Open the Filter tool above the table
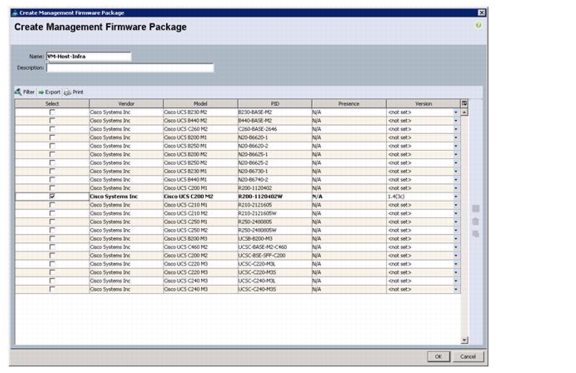576x373 pixels. 25,92
